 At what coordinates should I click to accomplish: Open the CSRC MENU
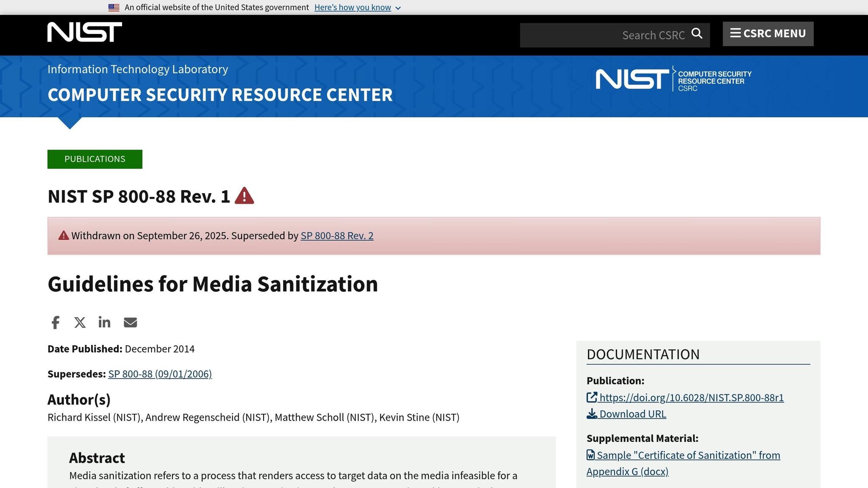pyautogui.click(x=774, y=33)
